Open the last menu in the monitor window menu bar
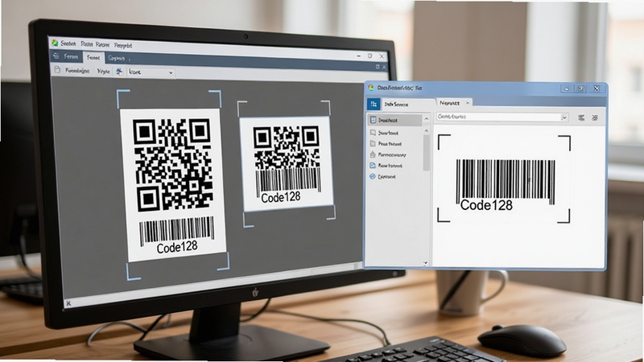 (x=123, y=45)
